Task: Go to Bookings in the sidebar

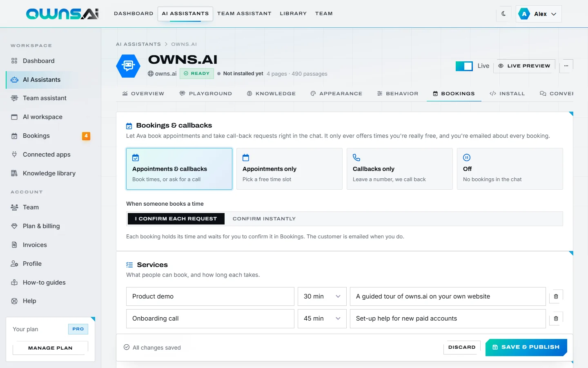Action: [x=51, y=136]
